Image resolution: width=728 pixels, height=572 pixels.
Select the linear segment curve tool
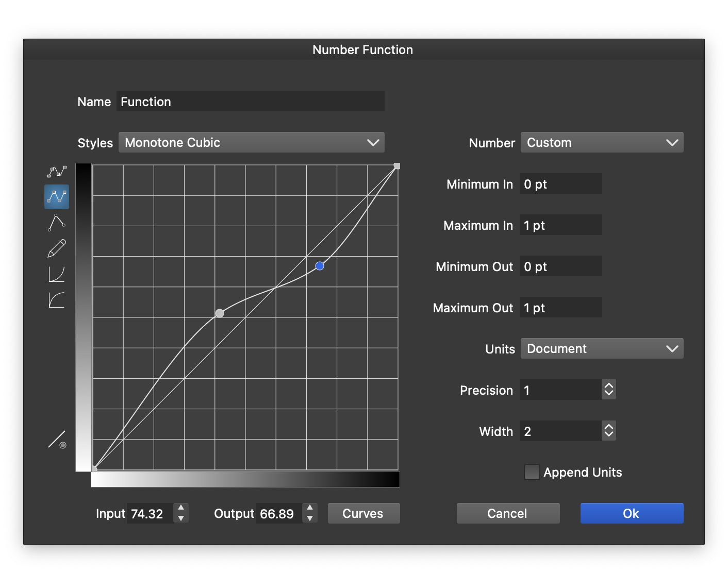point(57,223)
